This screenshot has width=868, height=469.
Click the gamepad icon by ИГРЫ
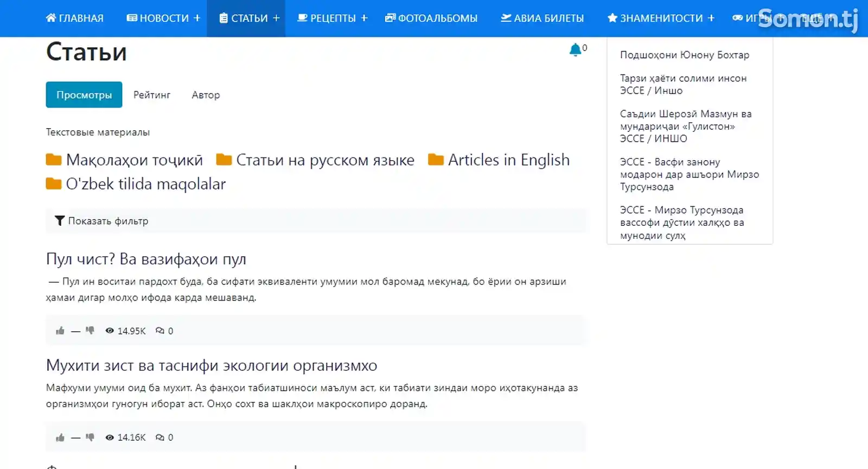[x=738, y=18]
